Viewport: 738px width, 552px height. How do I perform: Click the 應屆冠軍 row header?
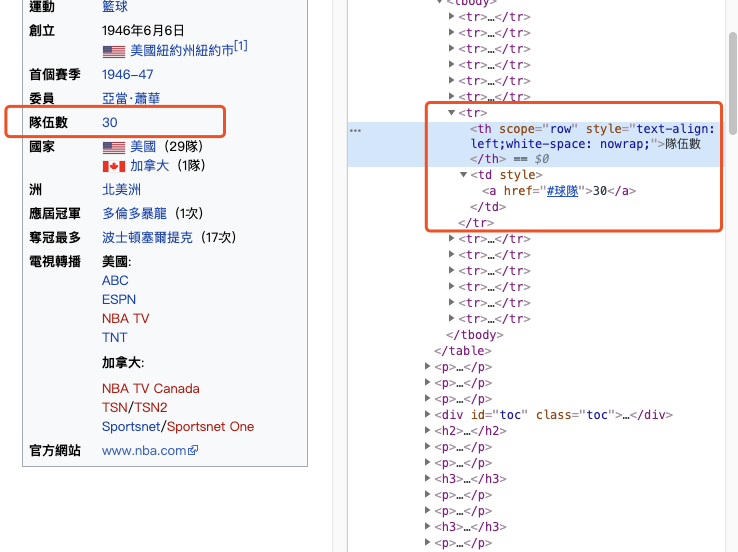55,214
